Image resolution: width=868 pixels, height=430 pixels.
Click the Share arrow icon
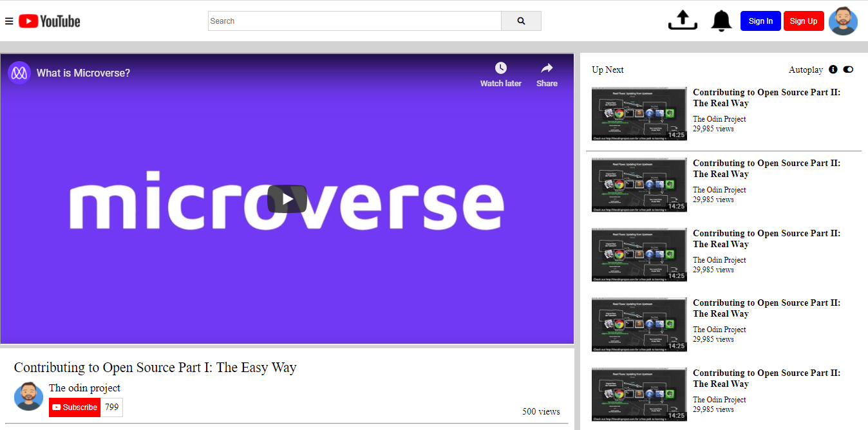(547, 68)
